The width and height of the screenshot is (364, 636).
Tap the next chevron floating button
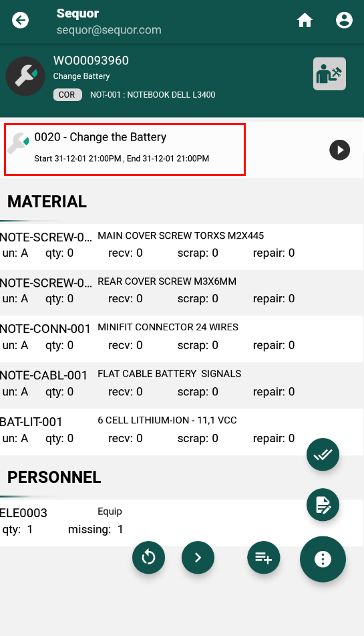point(198,558)
